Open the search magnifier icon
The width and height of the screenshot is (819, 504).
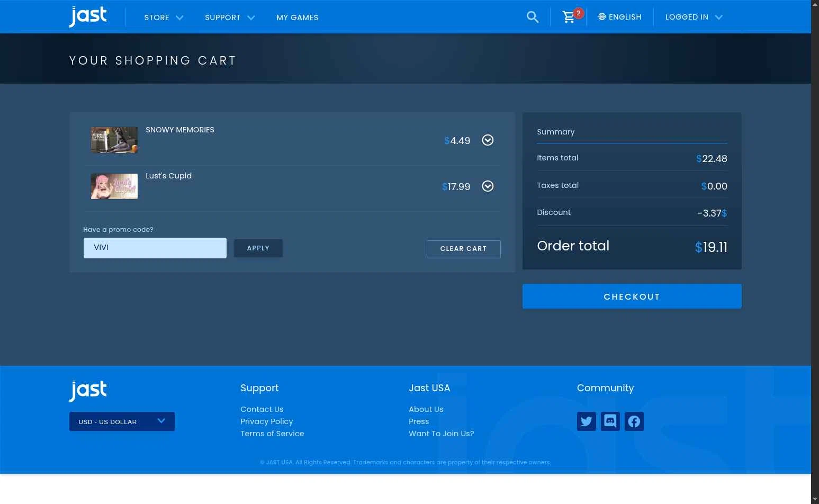533,17
